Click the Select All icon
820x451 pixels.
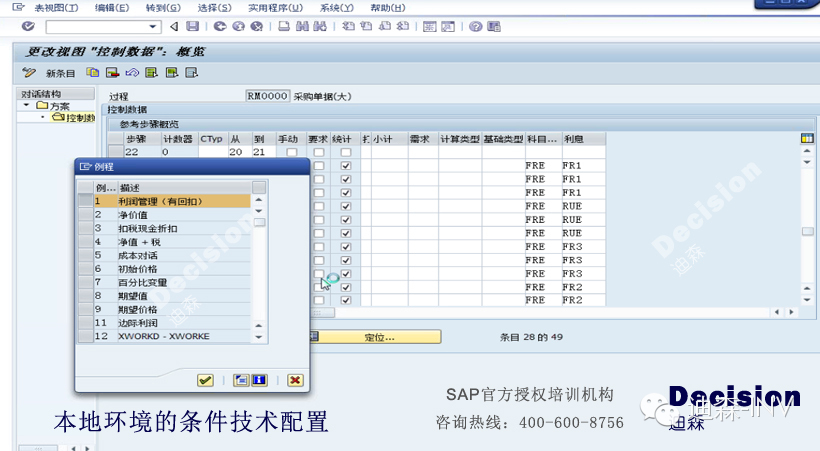coord(152,72)
